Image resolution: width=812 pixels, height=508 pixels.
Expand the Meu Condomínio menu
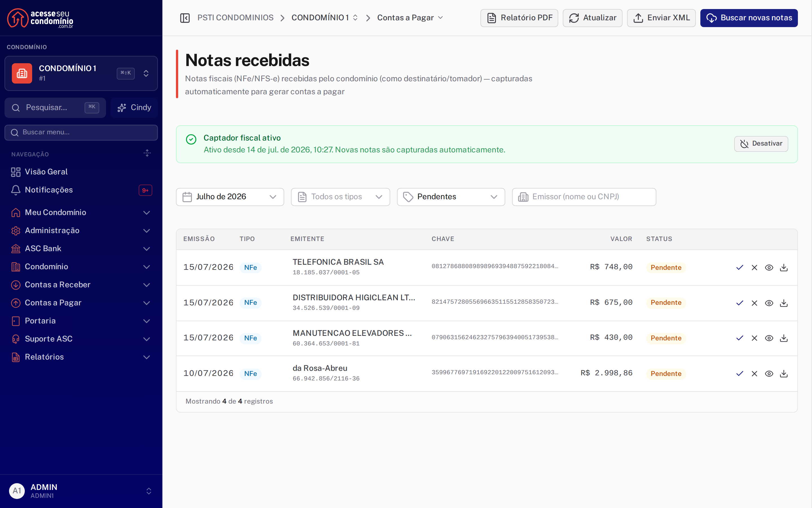click(x=81, y=212)
